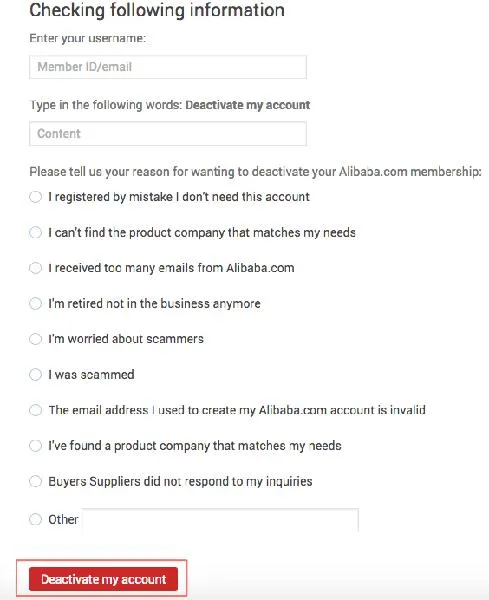Select 'I registered by mistake' radio option
The height and width of the screenshot is (600, 489).
pyautogui.click(x=35, y=197)
